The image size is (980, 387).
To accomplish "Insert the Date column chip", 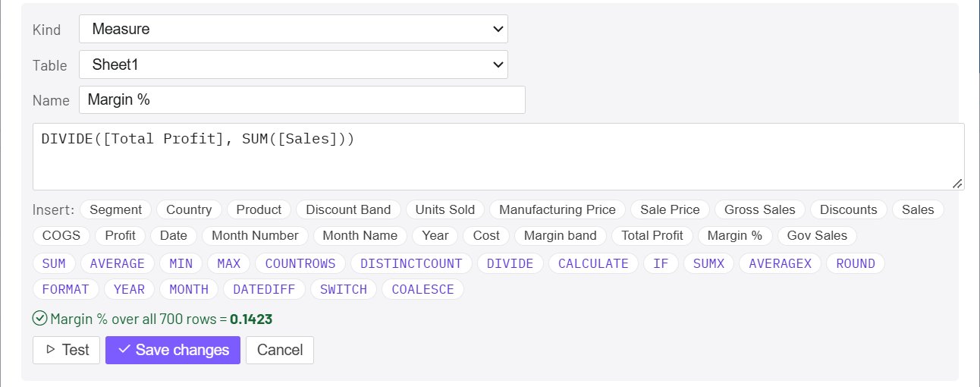I will [173, 235].
